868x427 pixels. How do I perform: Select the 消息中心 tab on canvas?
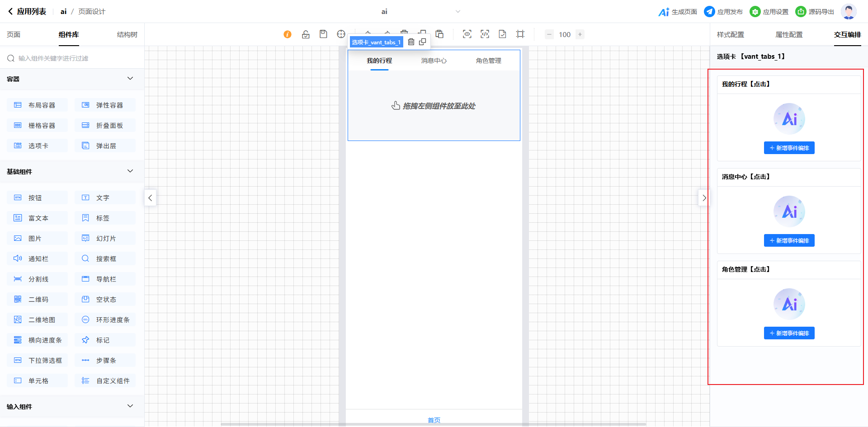click(x=434, y=61)
